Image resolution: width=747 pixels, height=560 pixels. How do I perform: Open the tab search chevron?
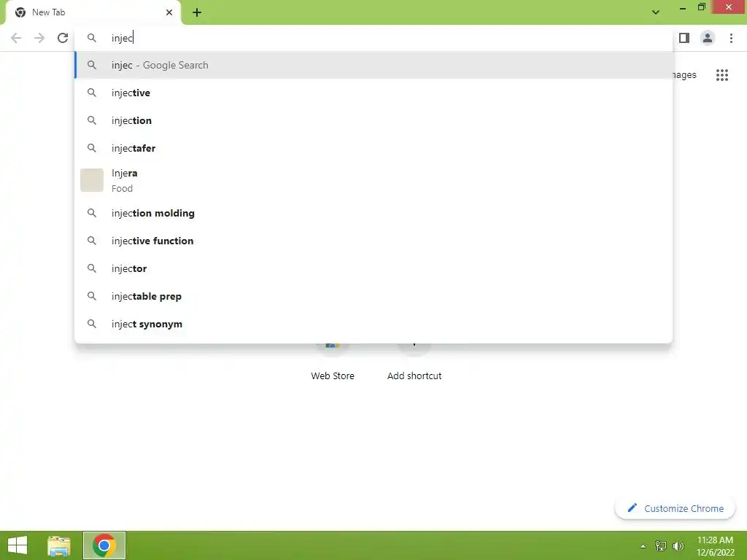coord(656,12)
